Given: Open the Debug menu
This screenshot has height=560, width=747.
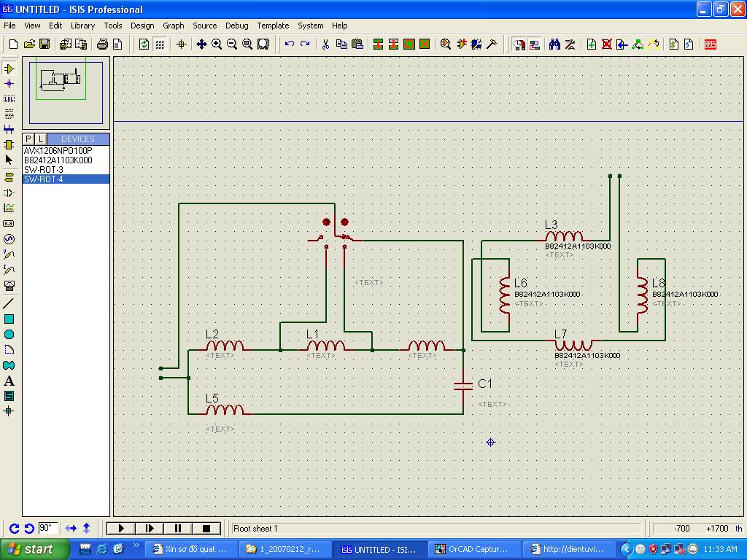Looking at the screenshot, I should tap(236, 26).
